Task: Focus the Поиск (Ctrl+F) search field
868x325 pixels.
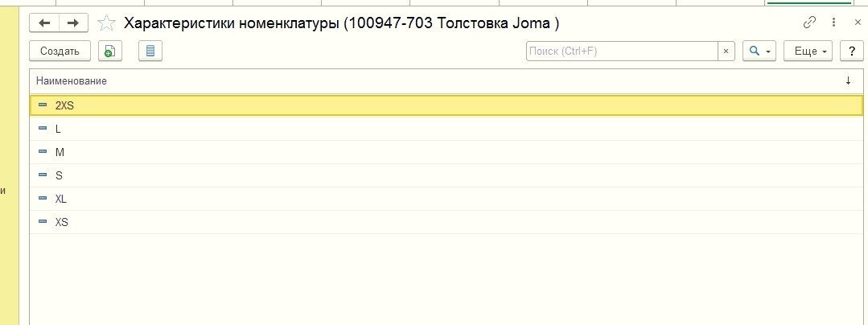Action: [622, 51]
